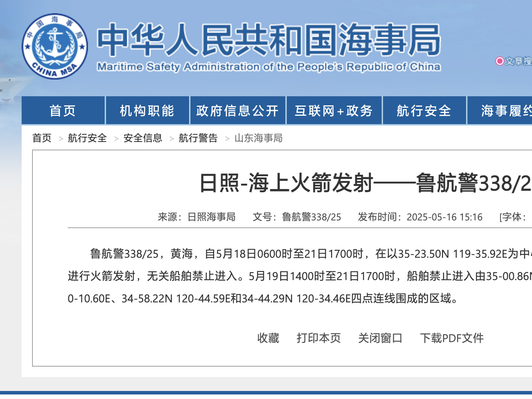Open the 海事履约 navigation item
The height and width of the screenshot is (399, 532).
point(500,111)
